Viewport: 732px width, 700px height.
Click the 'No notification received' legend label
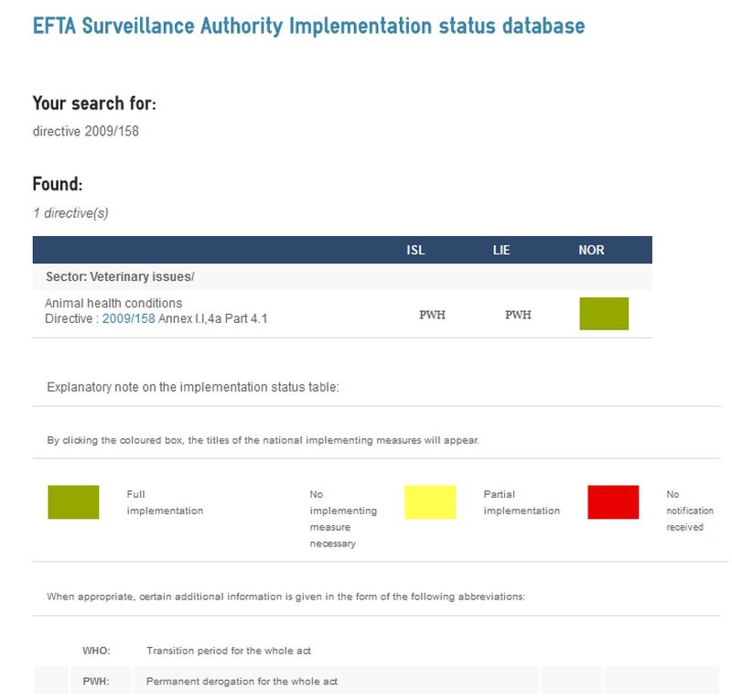click(690, 511)
